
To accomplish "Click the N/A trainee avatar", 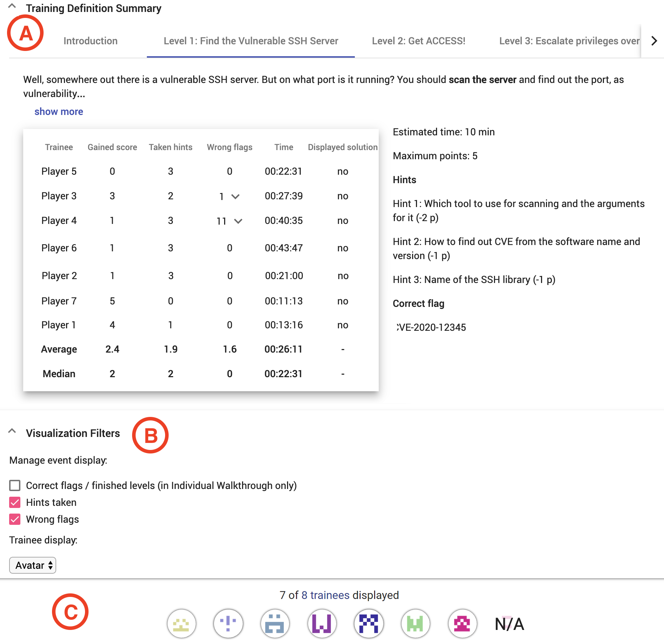I will point(509,624).
